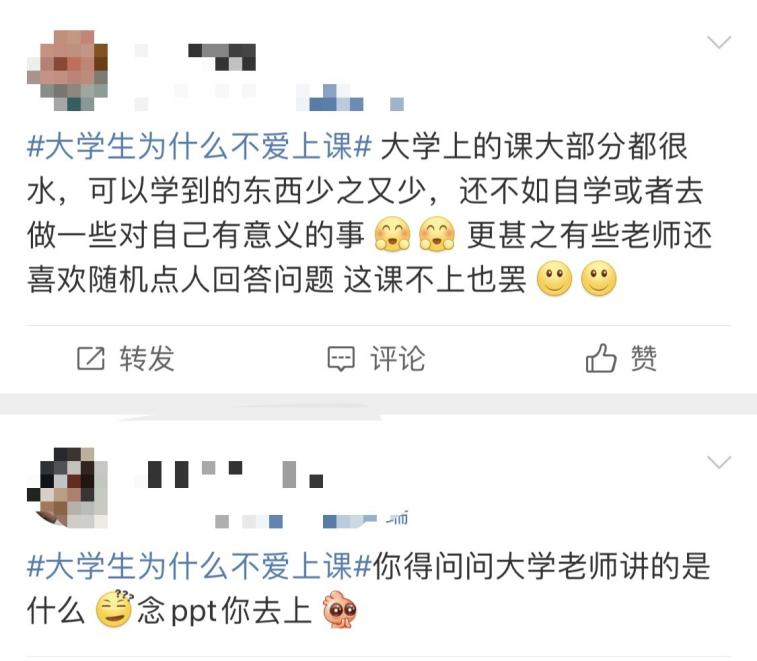Click the second smiley emoji in first post
The height and width of the screenshot is (661, 757).
click(599, 279)
